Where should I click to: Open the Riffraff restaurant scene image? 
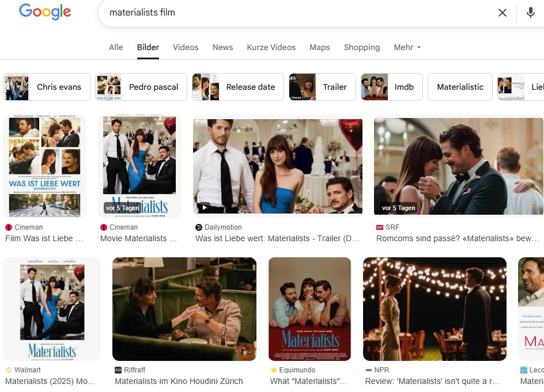(184, 309)
